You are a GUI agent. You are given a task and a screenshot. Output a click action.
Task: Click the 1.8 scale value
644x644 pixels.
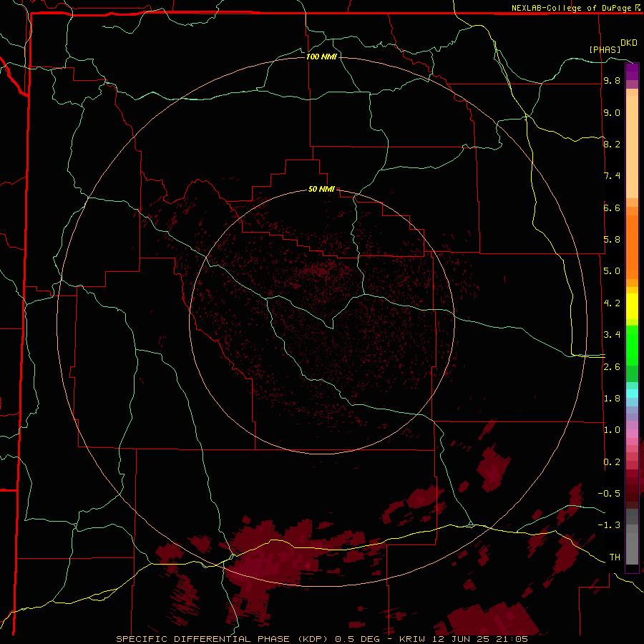pyautogui.click(x=612, y=399)
